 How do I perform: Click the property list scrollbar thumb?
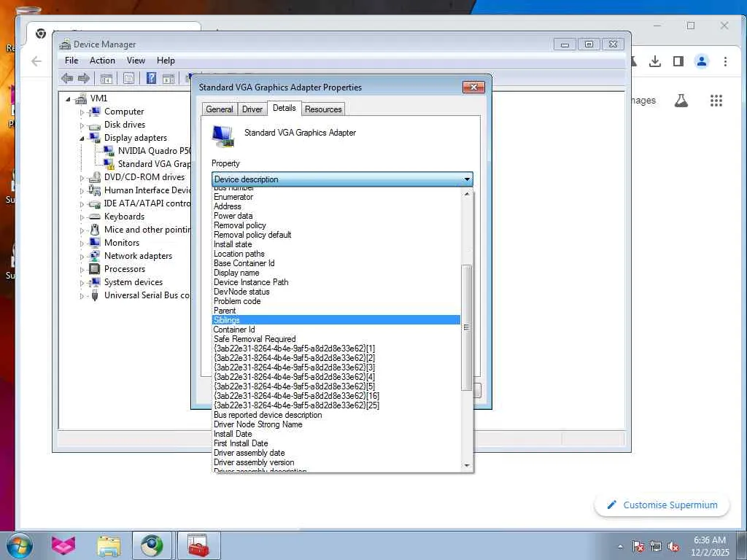466,327
